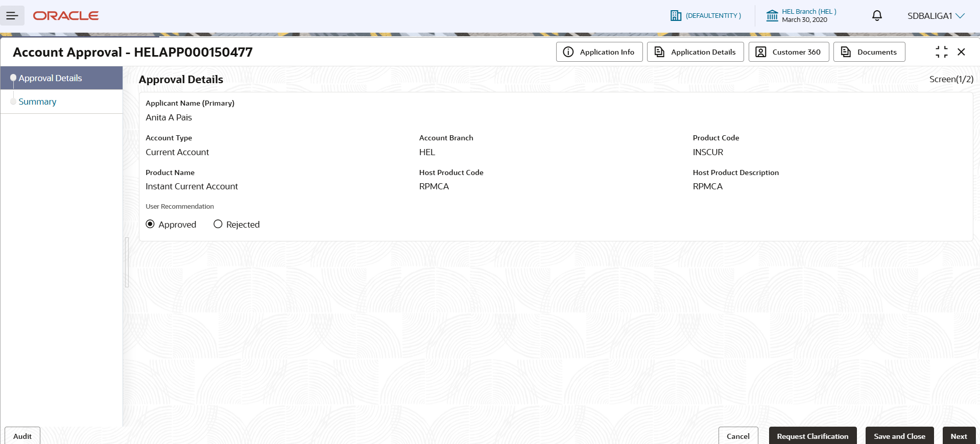Click the side panel collapse handle
The height and width of the screenshot is (444, 980).
click(x=127, y=262)
